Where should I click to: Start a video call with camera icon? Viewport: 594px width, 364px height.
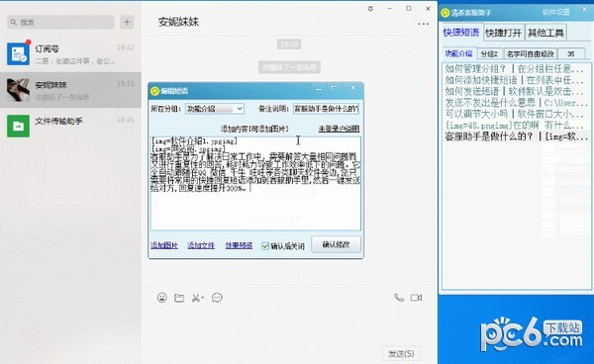(416, 298)
